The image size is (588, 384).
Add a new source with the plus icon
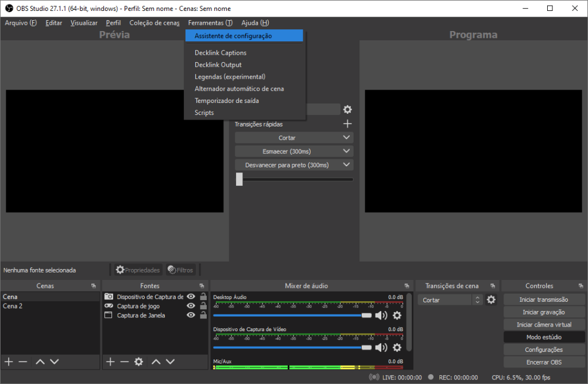click(110, 362)
